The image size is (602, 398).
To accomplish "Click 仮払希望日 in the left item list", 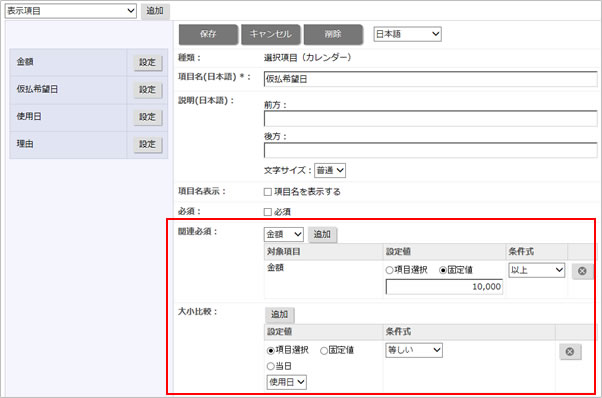I will pos(37,89).
